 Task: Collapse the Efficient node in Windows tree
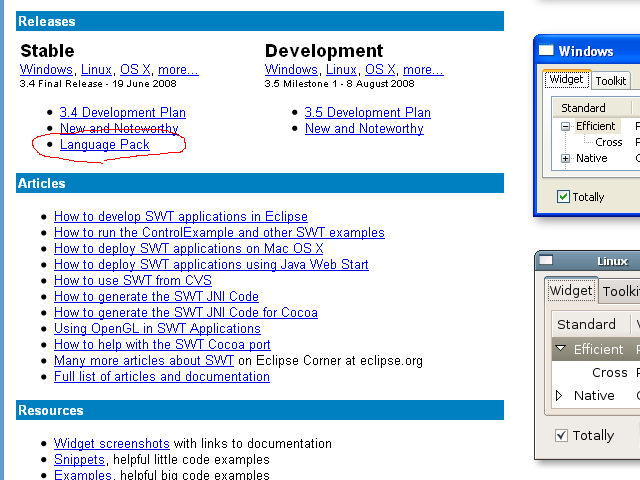pos(565,127)
